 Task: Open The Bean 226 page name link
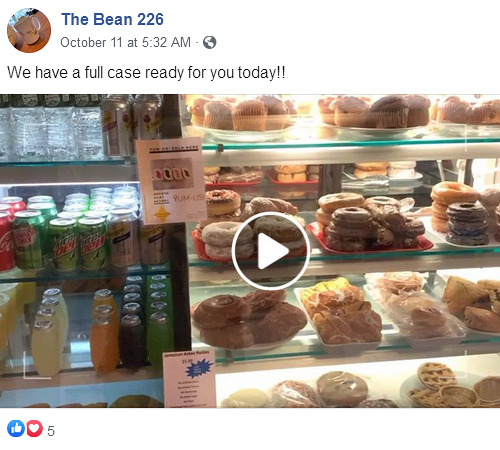click(112, 19)
